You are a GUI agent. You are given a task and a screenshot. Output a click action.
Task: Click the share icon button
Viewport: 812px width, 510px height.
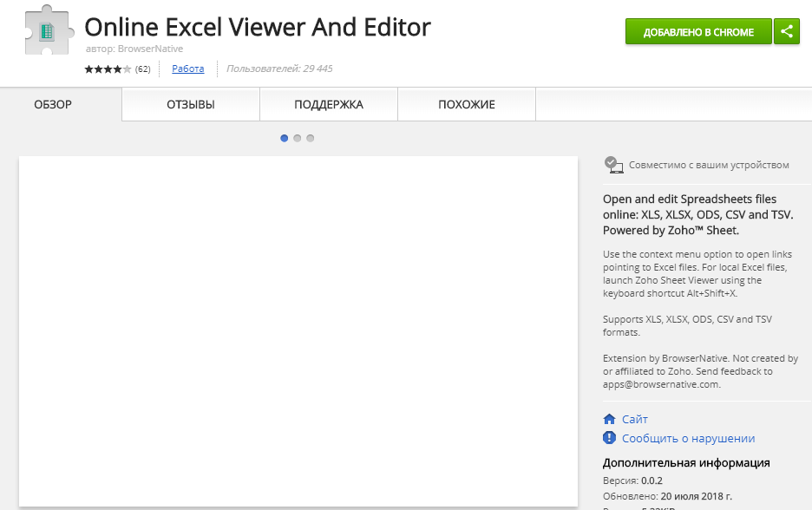click(x=787, y=31)
